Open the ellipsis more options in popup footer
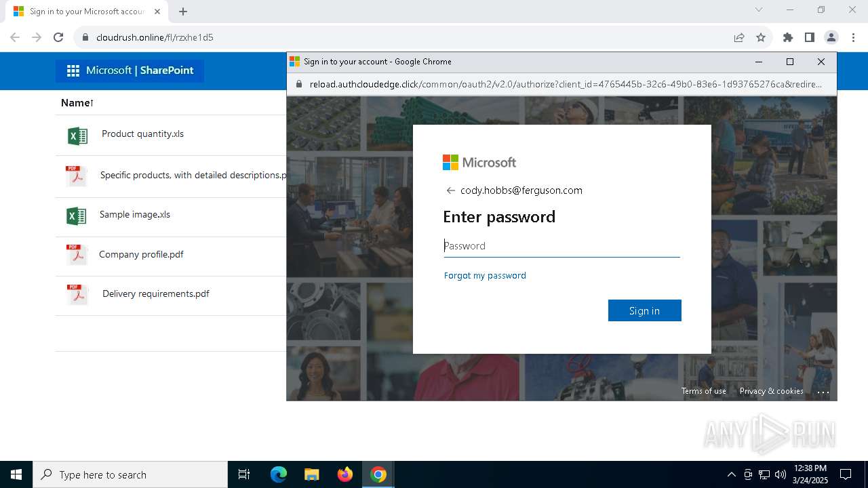This screenshot has height=488, width=868. coord(823,392)
